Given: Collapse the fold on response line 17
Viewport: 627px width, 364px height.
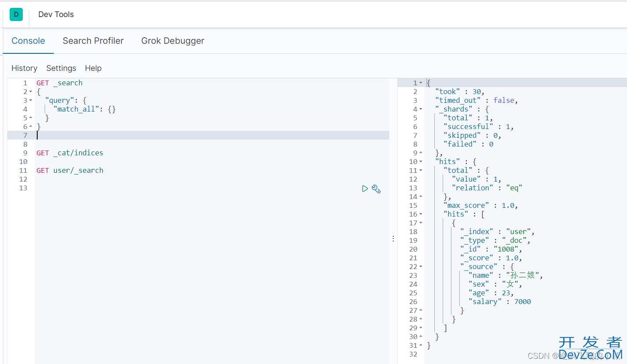Looking at the screenshot, I should (x=421, y=223).
